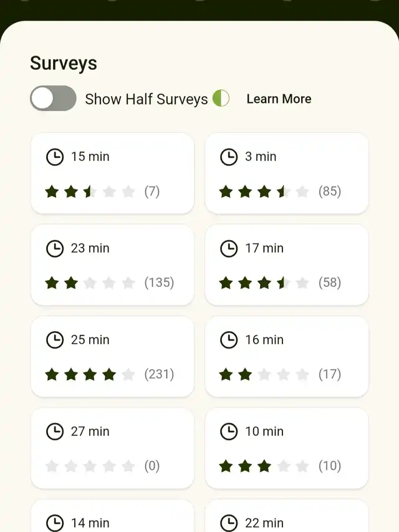Click the half-circle icon beside Show Half Surveys
The height and width of the screenshot is (532, 399).
[x=221, y=99]
